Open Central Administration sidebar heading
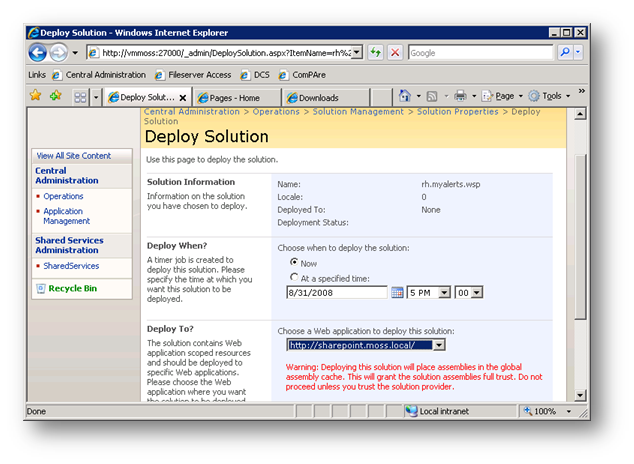This screenshot has width=634, height=464. coord(67,175)
